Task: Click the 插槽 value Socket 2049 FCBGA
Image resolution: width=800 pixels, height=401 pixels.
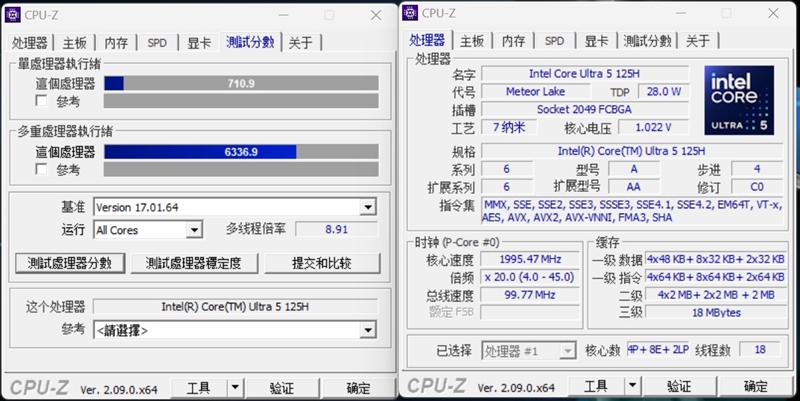Action: 585,109
